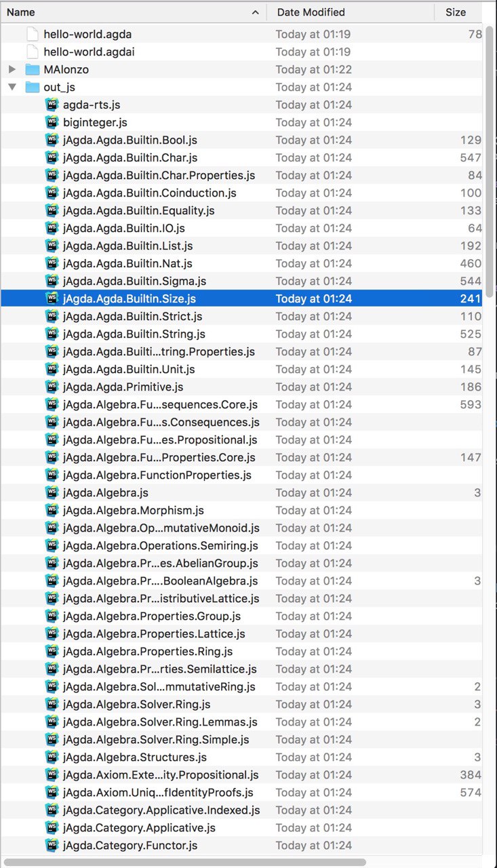Select jAgda.Algebra.Fu…sequences.Core.js file name
Viewport: 497px width, 868px height.
coord(160,404)
